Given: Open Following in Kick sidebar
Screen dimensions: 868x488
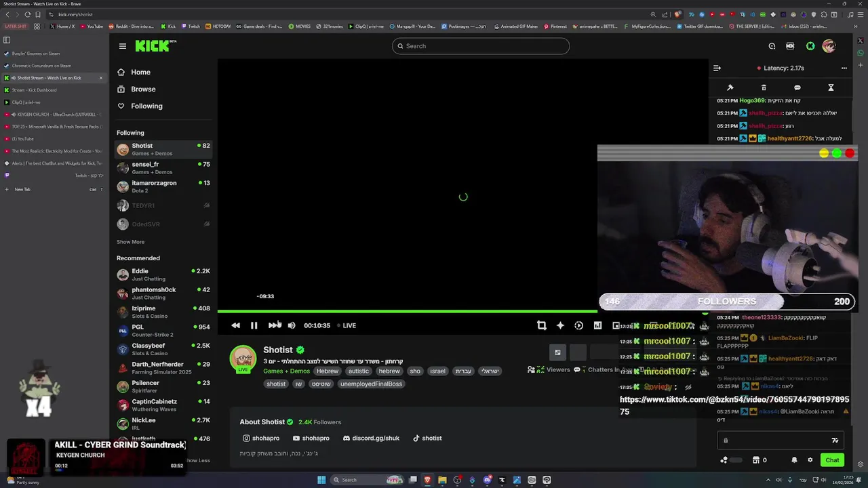Looking at the screenshot, I should click(x=140, y=106).
